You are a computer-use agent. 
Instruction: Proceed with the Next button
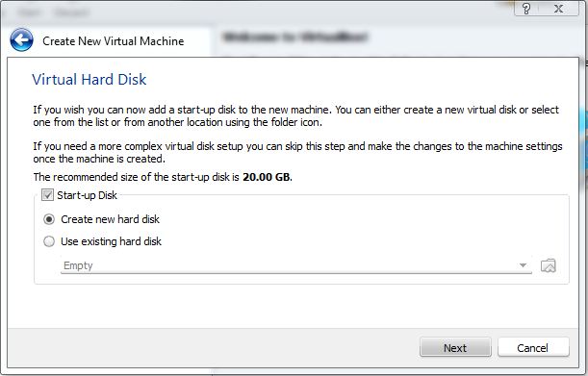(455, 347)
